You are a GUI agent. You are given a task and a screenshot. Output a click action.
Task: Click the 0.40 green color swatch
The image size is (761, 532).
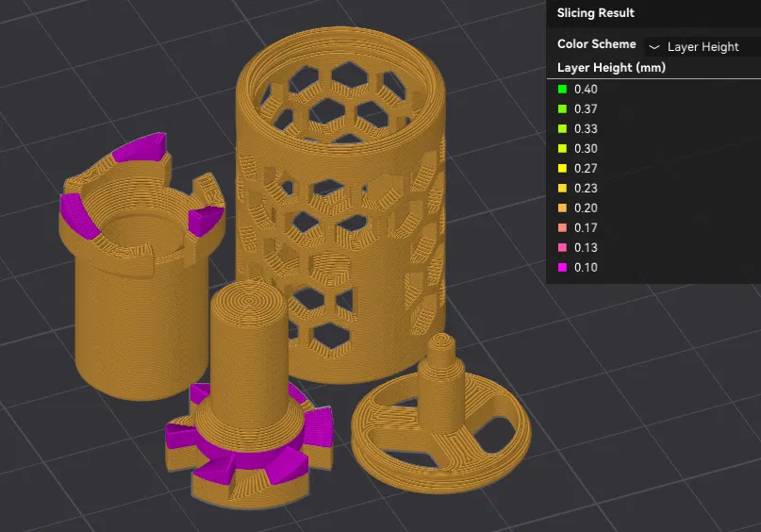pyautogui.click(x=563, y=89)
